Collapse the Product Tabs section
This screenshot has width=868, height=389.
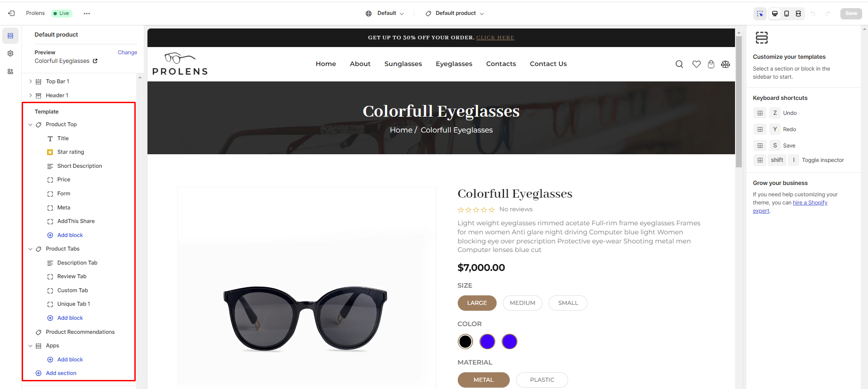30,249
